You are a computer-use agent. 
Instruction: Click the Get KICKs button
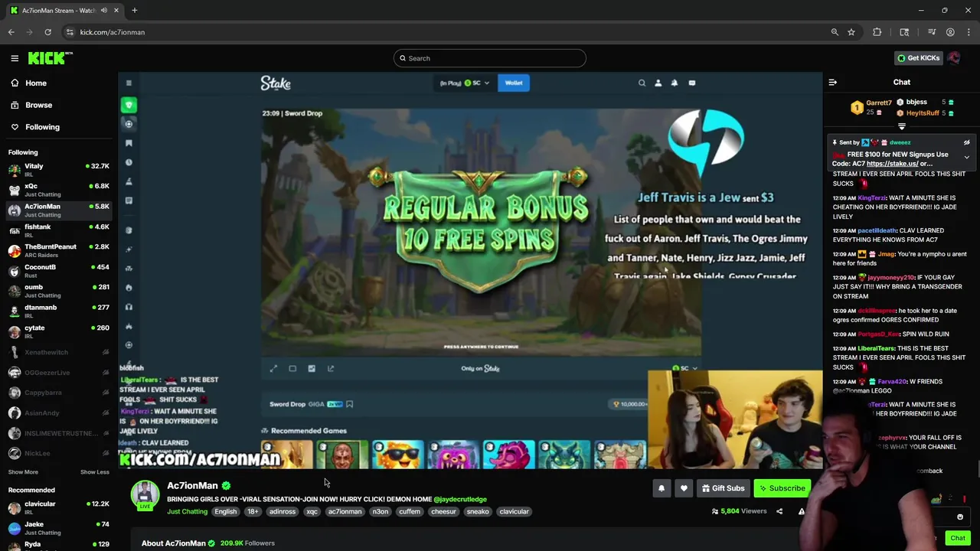(918, 58)
